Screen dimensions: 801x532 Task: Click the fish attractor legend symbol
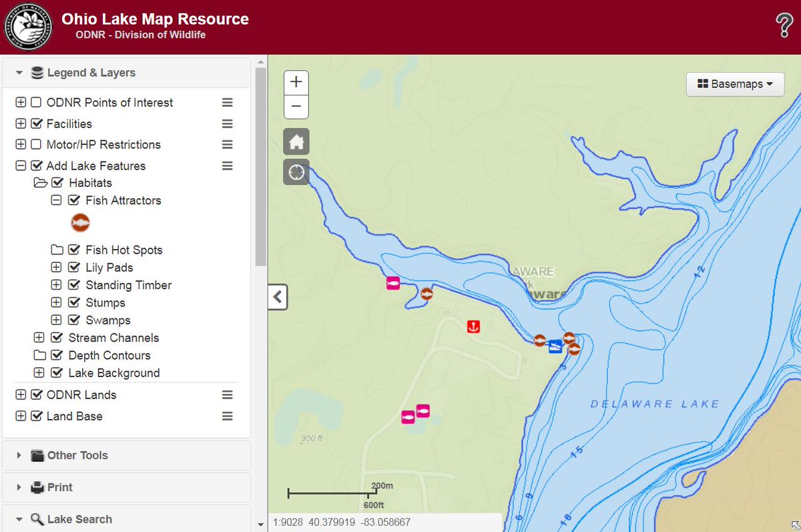pos(80,223)
